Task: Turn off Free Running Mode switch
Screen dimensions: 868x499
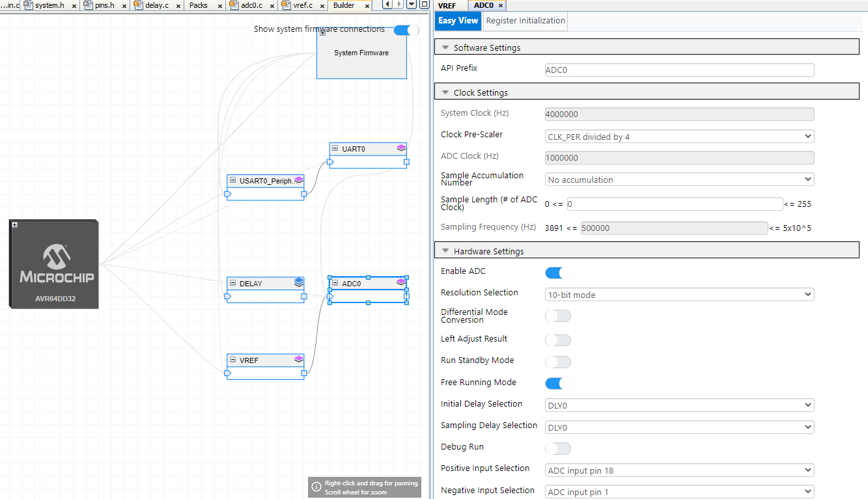Action: (x=558, y=383)
